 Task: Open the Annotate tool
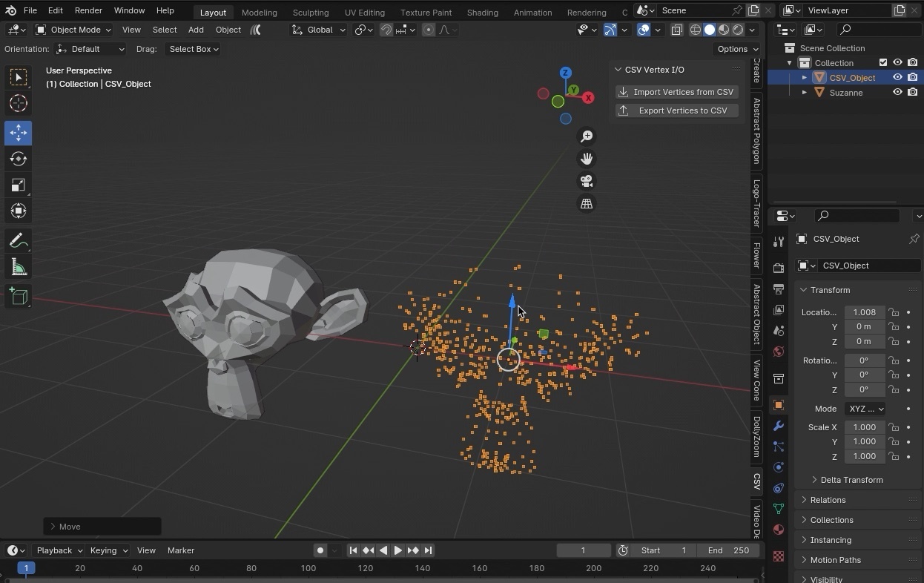[x=18, y=240]
